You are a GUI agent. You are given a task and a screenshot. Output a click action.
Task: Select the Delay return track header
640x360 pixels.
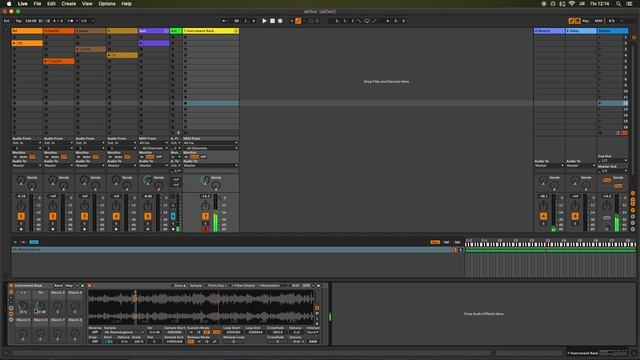(x=581, y=31)
